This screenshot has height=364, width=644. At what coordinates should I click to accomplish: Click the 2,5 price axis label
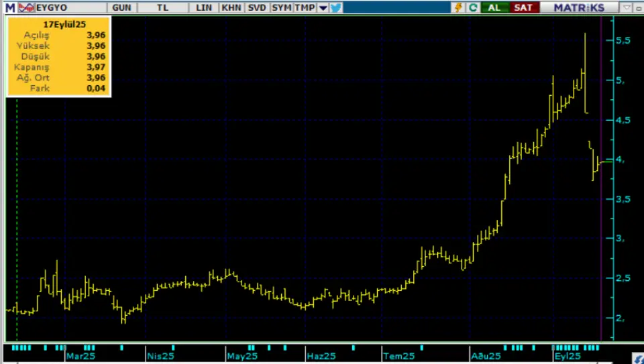622,278
